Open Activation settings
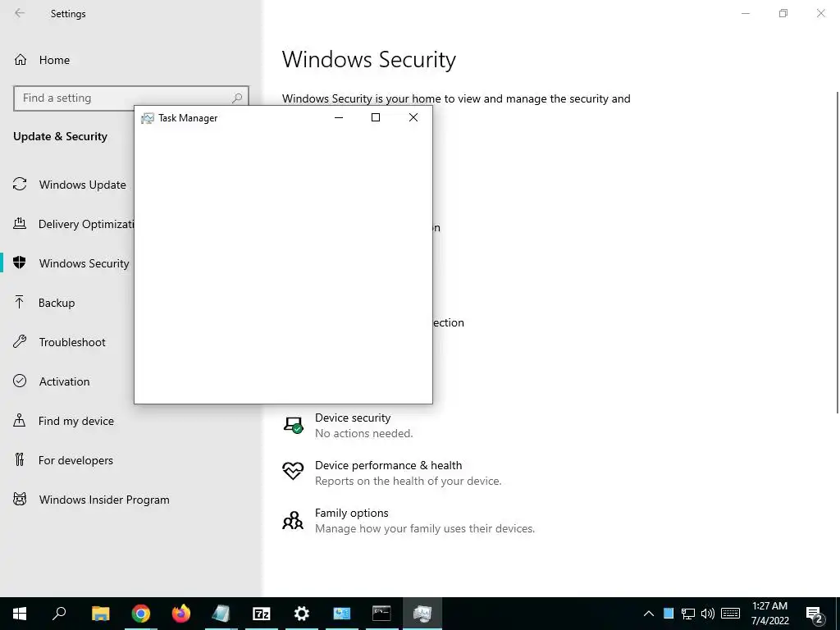The height and width of the screenshot is (630, 840). tap(52, 381)
